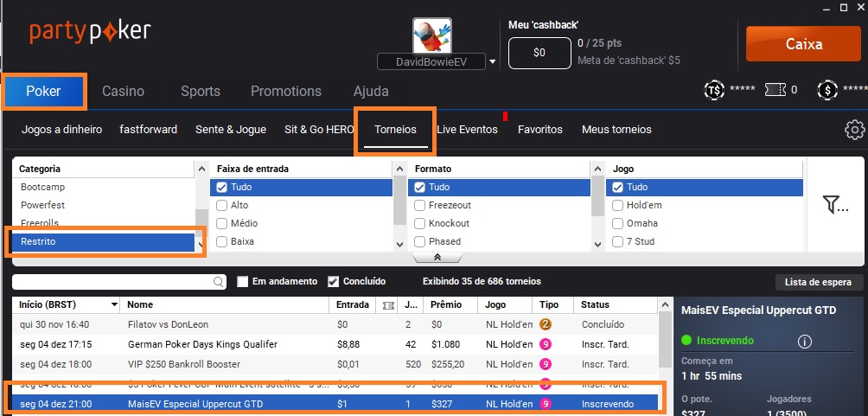868x416 pixels.
Task: Select the Torneios tab
Action: point(395,130)
